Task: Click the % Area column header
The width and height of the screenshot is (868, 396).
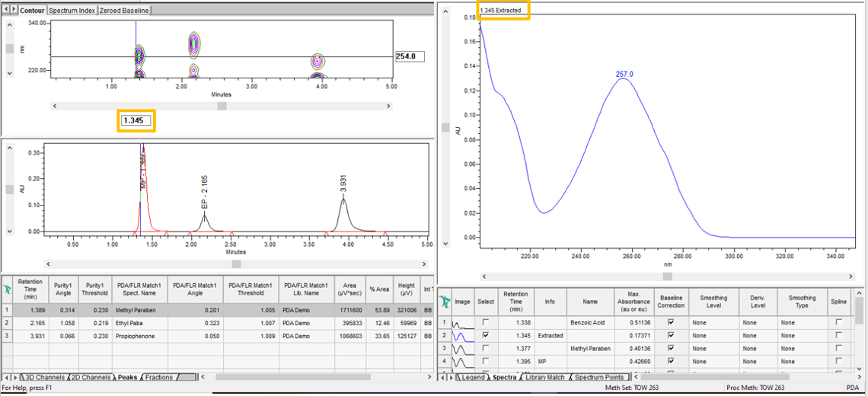Action: click(x=378, y=289)
